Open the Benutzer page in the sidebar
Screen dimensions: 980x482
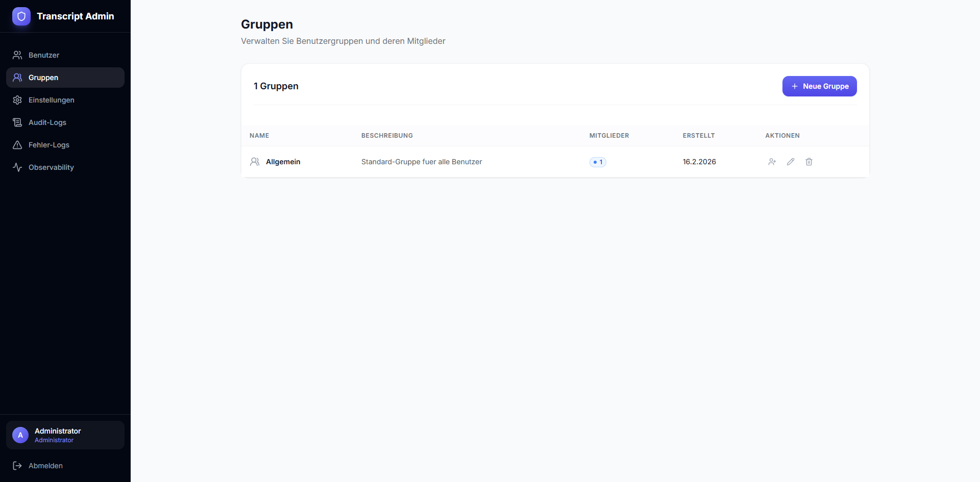(44, 55)
